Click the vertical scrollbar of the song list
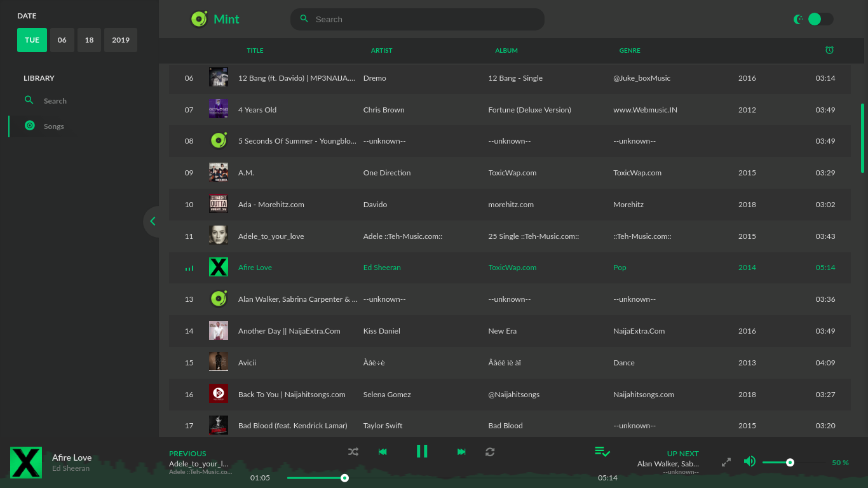Viewport: 868px width, 488px height. (x=862, y=138)
